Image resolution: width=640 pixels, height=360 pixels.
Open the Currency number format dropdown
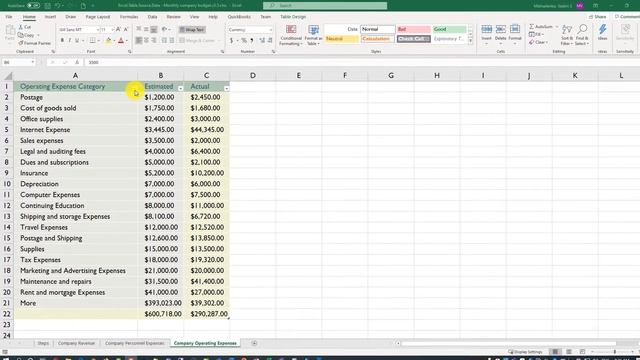tap(270, 30)
